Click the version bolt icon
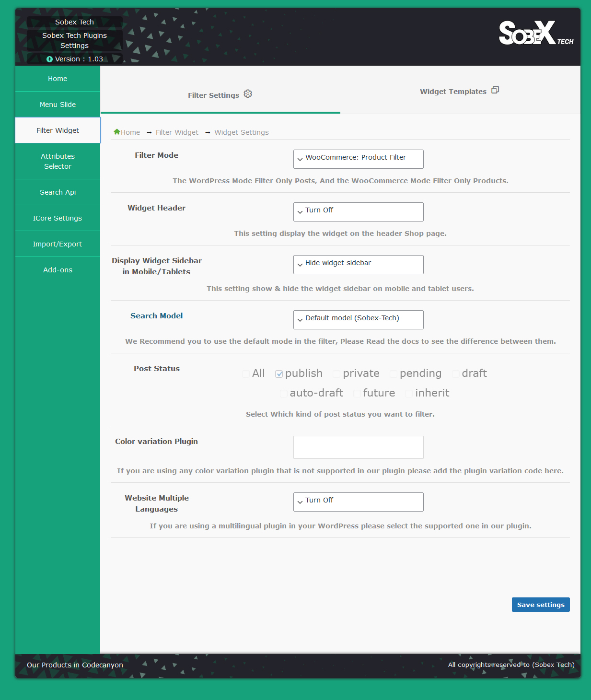 point(49,59)
